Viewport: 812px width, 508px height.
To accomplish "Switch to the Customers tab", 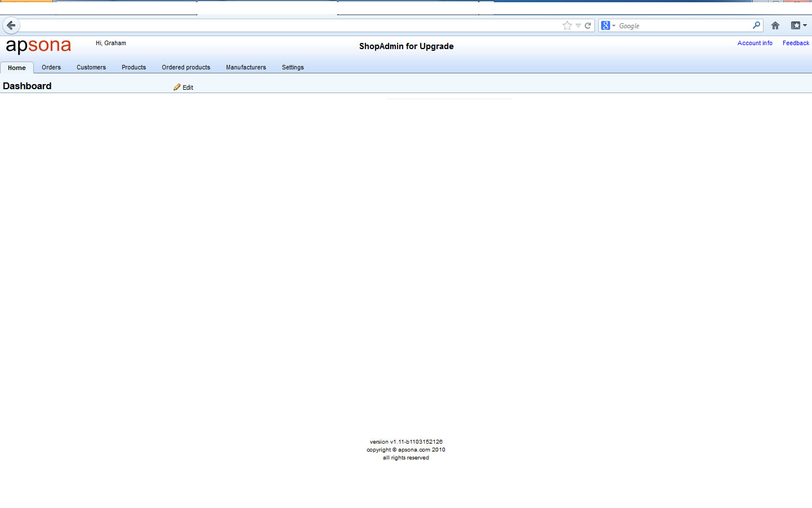I will pyautogui.click(x=91, y=67).
